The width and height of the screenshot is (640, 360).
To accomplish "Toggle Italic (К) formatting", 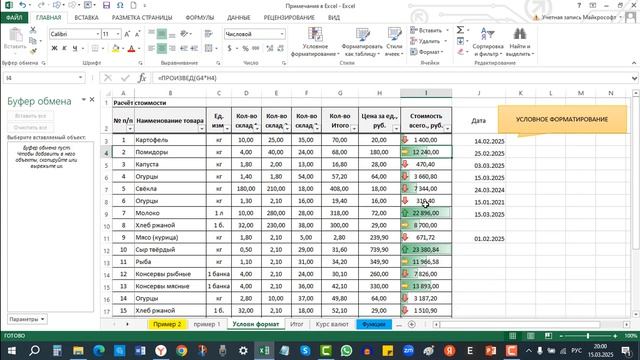I will pos(64,49).
